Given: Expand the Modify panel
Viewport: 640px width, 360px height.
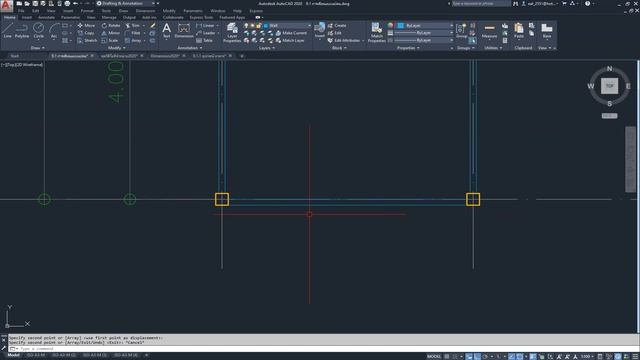Looking at the screenshot, I should [116, 48].
